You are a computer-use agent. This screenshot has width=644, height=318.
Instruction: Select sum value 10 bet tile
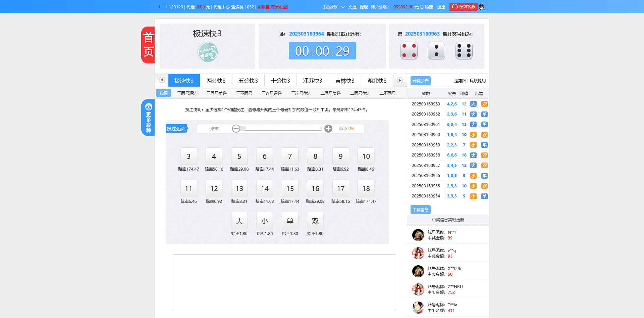pyautogui.click(x=366, y=156)
